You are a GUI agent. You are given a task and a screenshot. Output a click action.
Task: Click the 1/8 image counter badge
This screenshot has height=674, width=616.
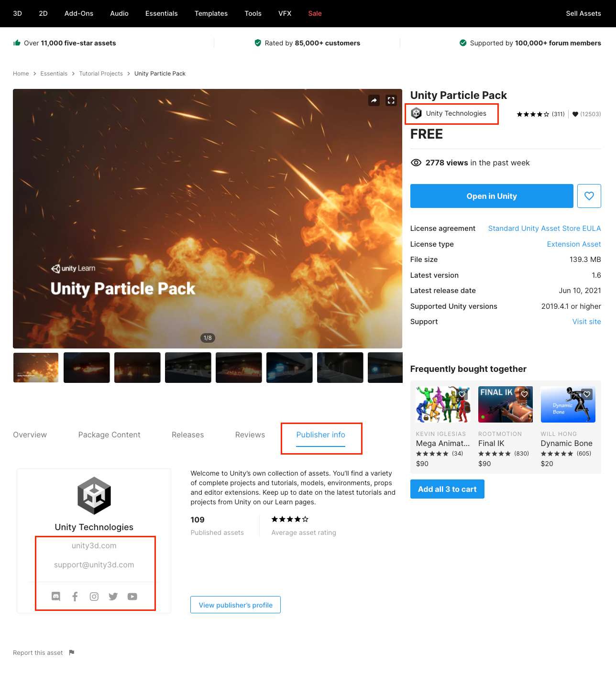[208, 338]
